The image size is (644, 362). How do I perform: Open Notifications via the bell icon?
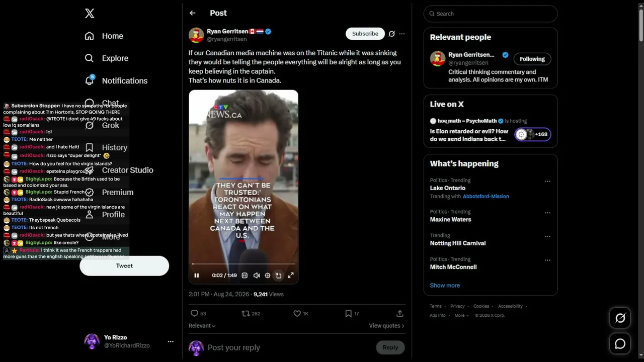click(90, 80)
